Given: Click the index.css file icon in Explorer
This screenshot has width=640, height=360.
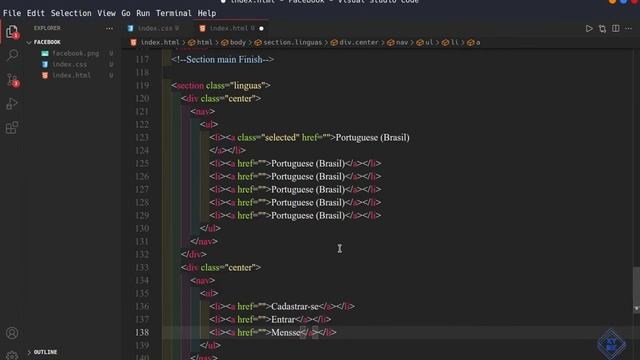Looking at the screenshot, I should (45, 64).
